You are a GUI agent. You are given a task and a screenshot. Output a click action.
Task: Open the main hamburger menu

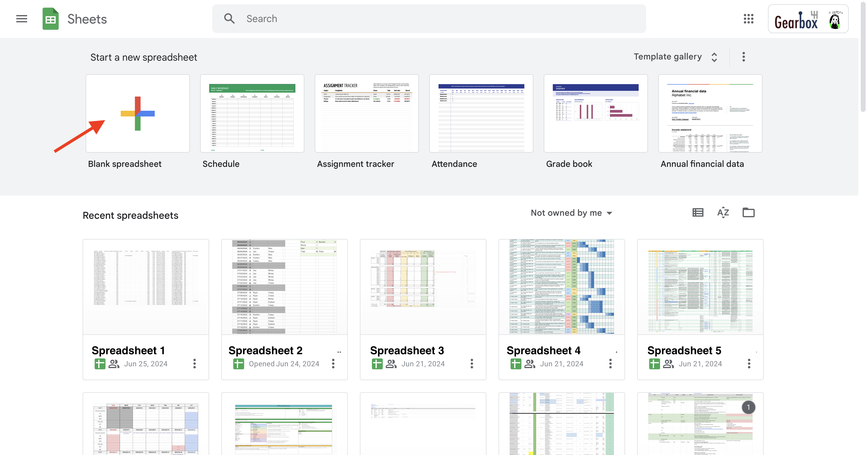(x=22, y=19)
